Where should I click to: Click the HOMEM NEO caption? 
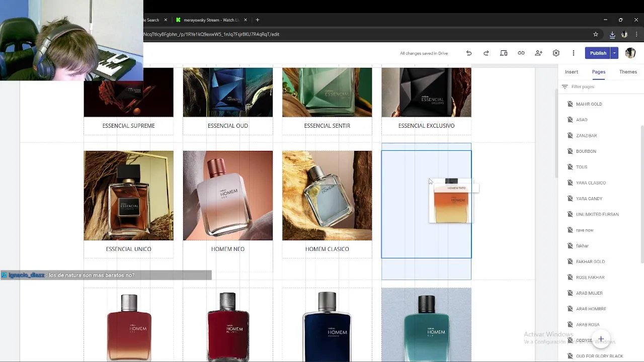(228, 249)
